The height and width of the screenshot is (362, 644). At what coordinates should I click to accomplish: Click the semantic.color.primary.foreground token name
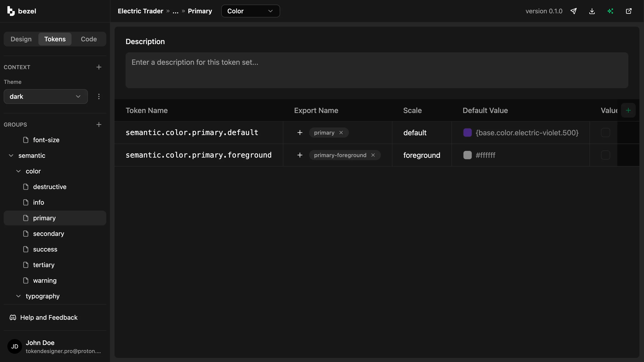click(198, 155)
